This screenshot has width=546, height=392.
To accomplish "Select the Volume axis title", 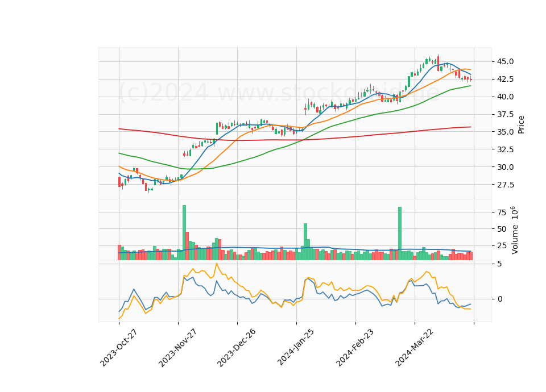I will tap(514, 230).
